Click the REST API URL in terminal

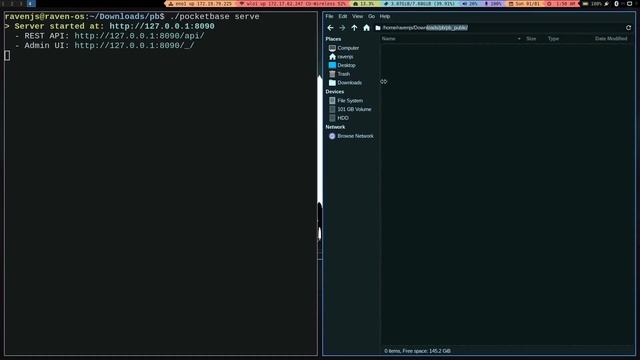pos(139,36)
